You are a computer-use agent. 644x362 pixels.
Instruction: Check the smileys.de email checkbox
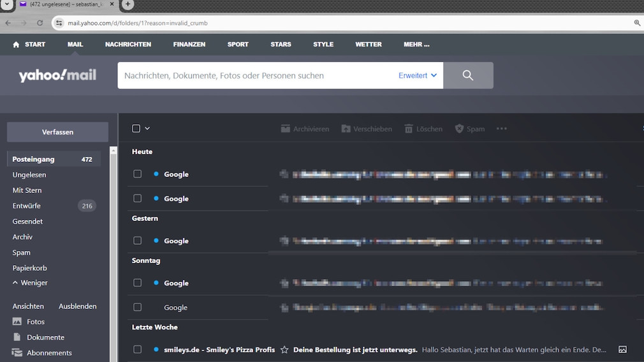137,349
